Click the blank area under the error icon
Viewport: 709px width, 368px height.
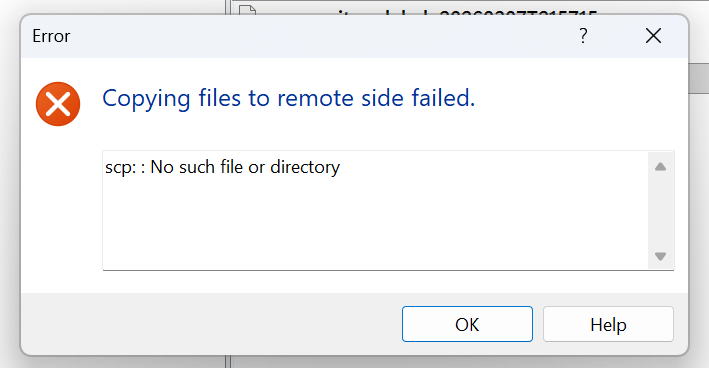pos(58,208)
